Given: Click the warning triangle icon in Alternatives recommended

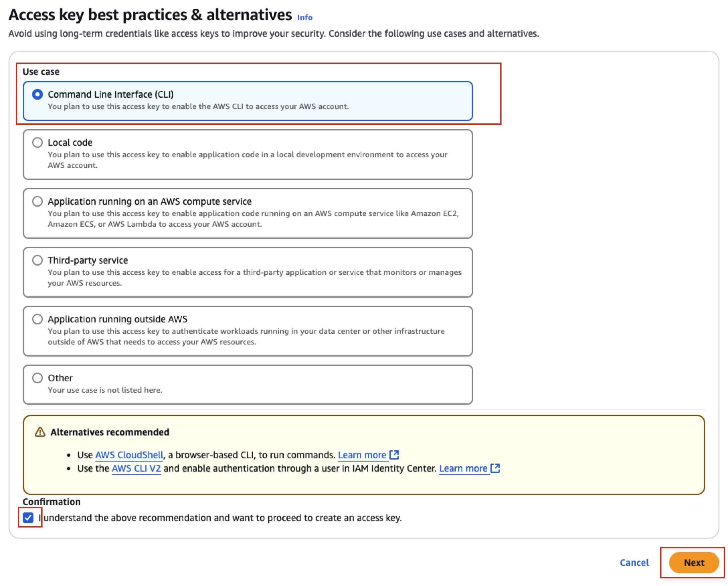Looking at the screenshot, I should (40, 432).
